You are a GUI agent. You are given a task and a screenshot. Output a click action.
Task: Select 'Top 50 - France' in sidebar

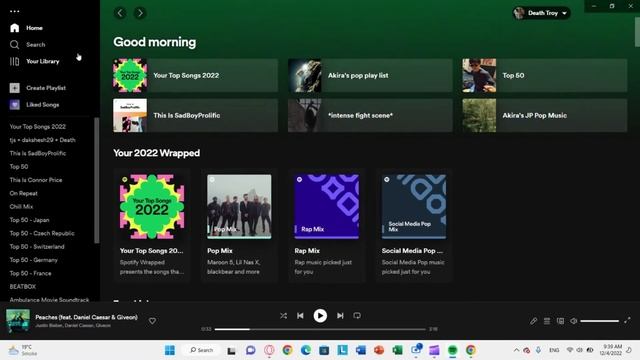click(31, 273)
